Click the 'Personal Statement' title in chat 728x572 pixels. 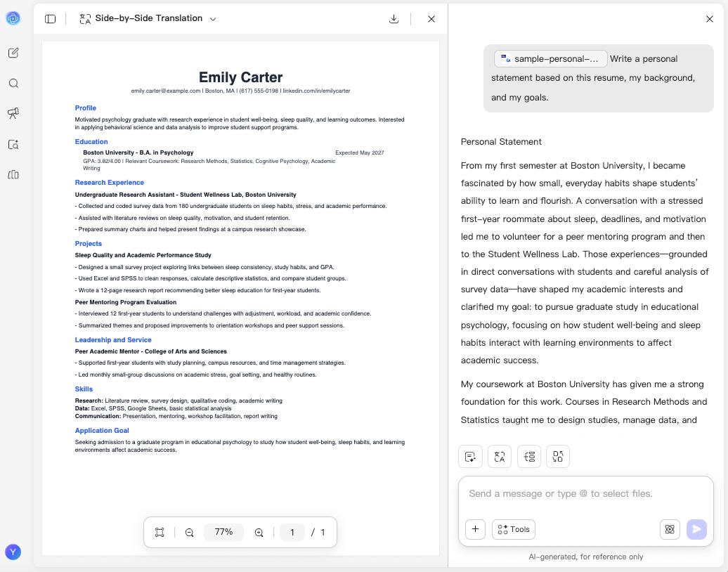pyautogui.click(x=501, y=142)
